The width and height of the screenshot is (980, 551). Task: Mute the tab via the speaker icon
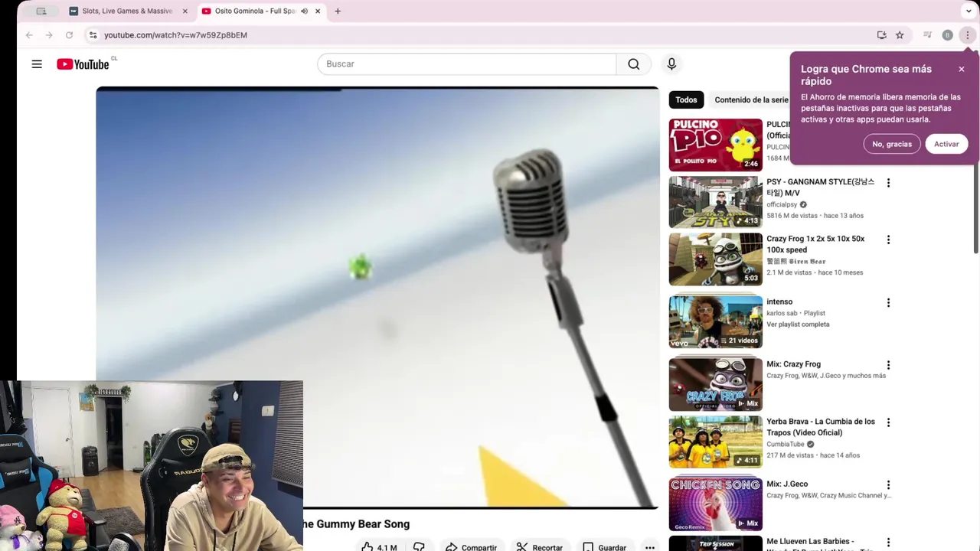click(305, 11)
